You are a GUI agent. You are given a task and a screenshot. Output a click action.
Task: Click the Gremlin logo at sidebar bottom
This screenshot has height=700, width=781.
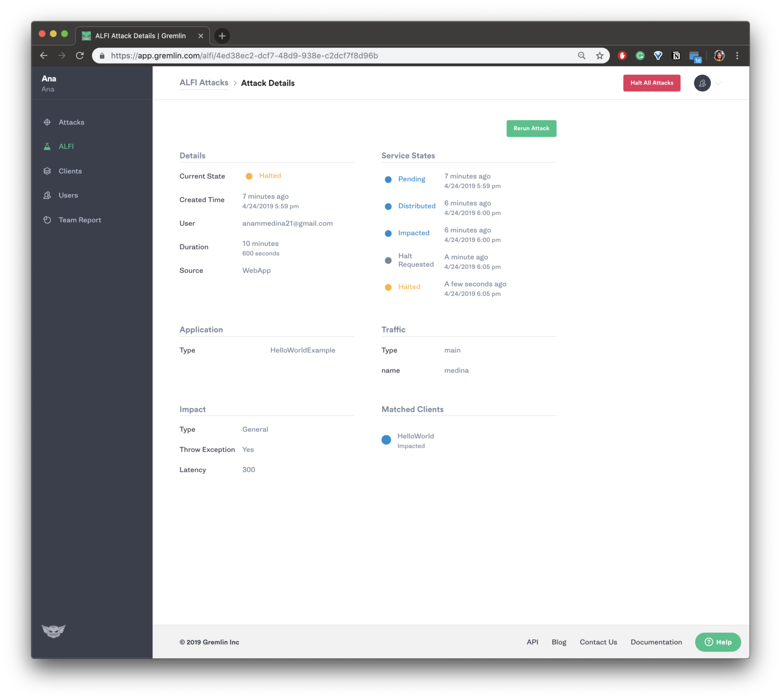53,630
